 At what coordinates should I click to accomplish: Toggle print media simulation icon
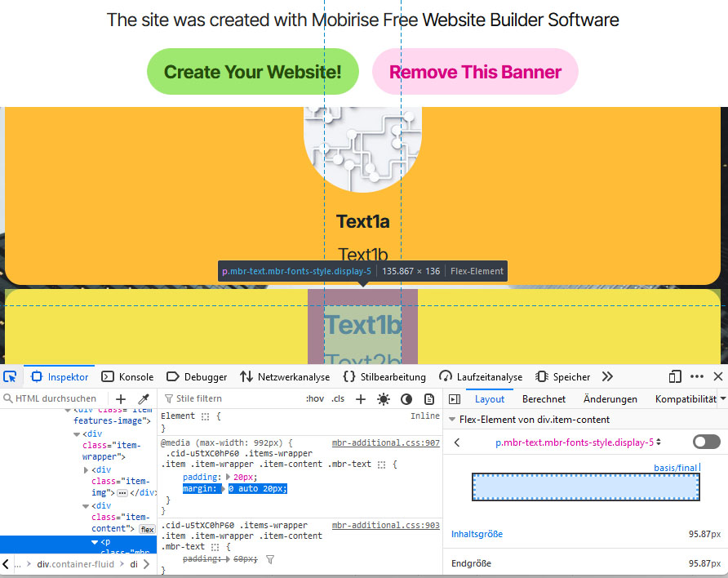(429, 399)
